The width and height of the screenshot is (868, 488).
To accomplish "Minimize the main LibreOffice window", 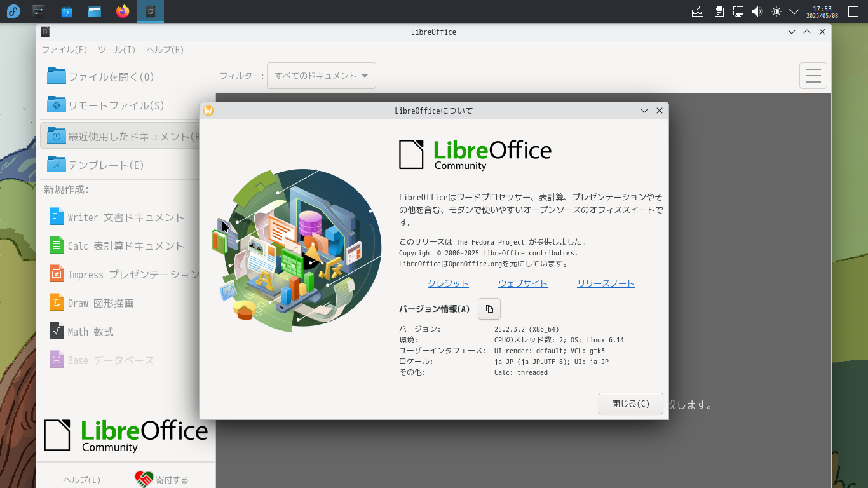I will [x=792, y=32].
